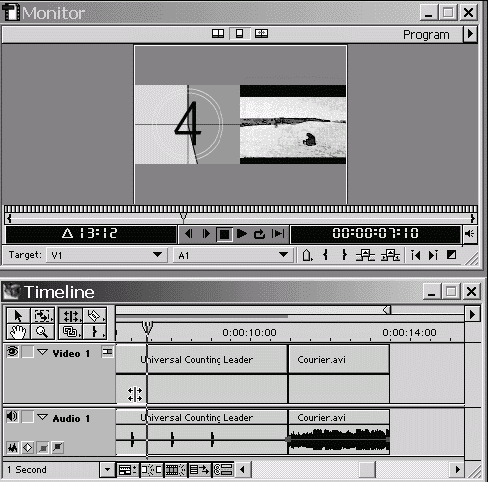Click Courier.avi clip on Video 1
The width and height of the screenshot is (488, 482).
pyautogui.click(x=339, y=360)
